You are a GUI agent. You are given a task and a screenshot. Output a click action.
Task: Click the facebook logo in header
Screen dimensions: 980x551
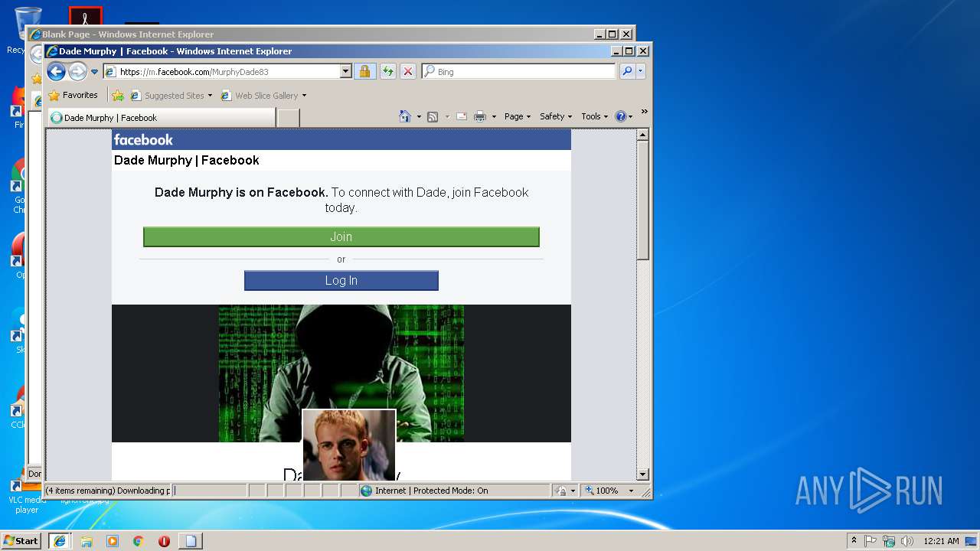click(143, 139)
